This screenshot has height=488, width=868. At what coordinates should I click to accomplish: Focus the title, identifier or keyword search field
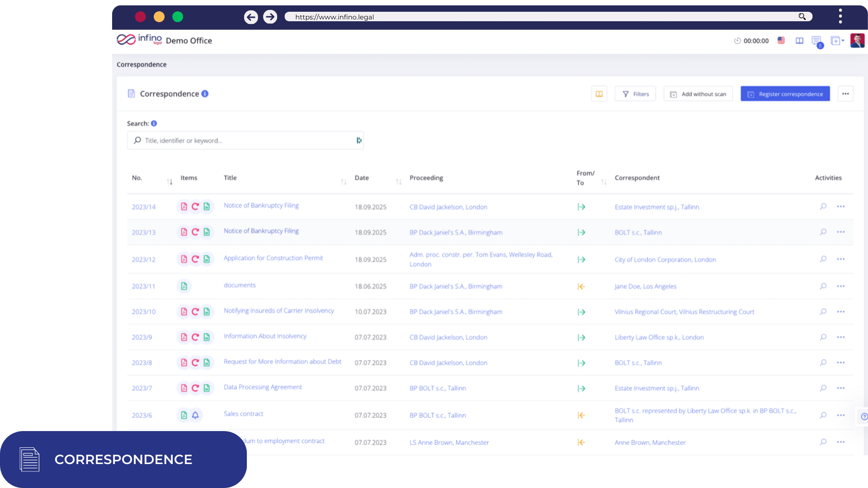point(245,141)
